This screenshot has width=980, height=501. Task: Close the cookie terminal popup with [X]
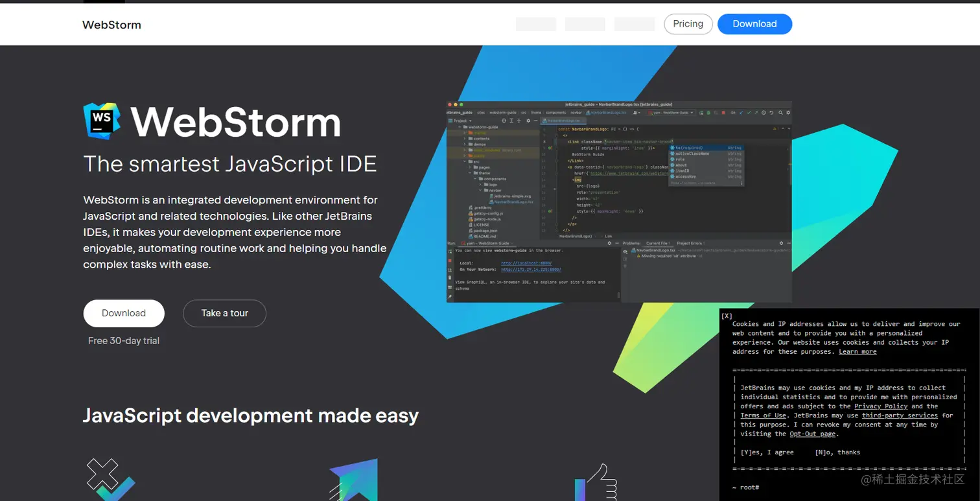[727, 316]
